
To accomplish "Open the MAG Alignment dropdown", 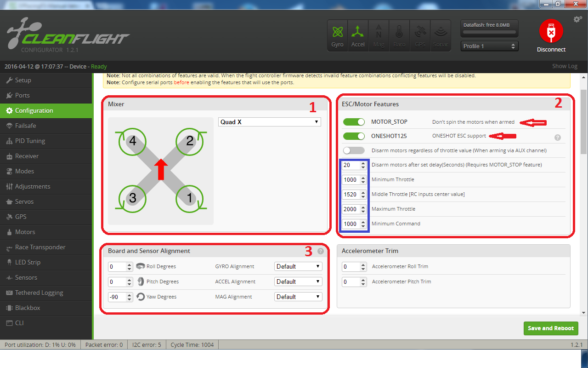I will (298, 297).
